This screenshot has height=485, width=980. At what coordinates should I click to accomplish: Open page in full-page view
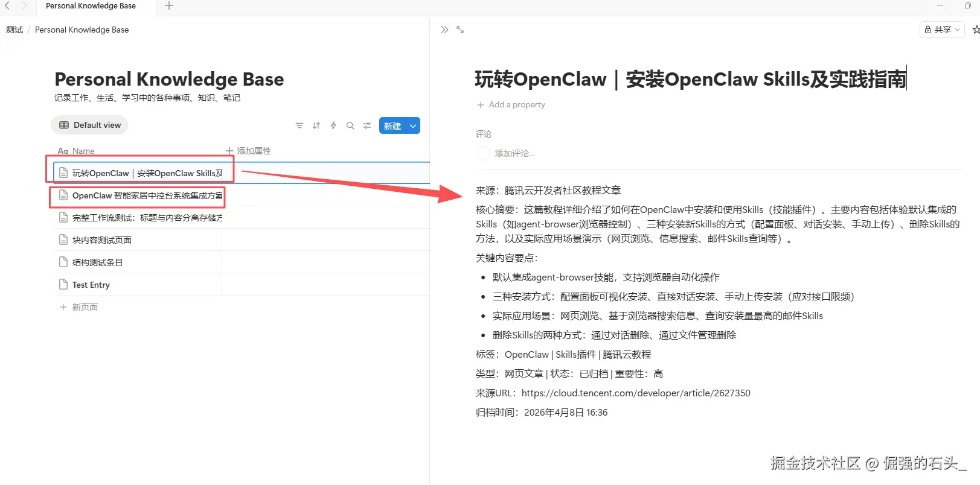coord(460,30)
